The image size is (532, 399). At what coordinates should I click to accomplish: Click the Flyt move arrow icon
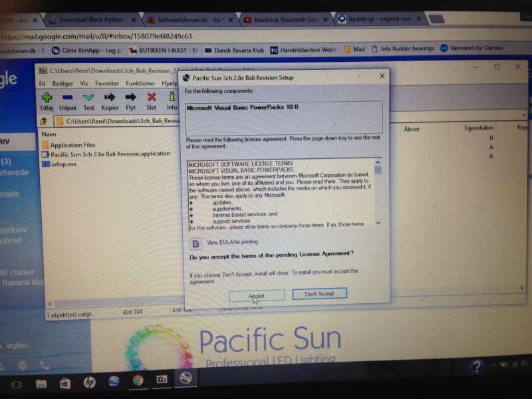[130, 98]
